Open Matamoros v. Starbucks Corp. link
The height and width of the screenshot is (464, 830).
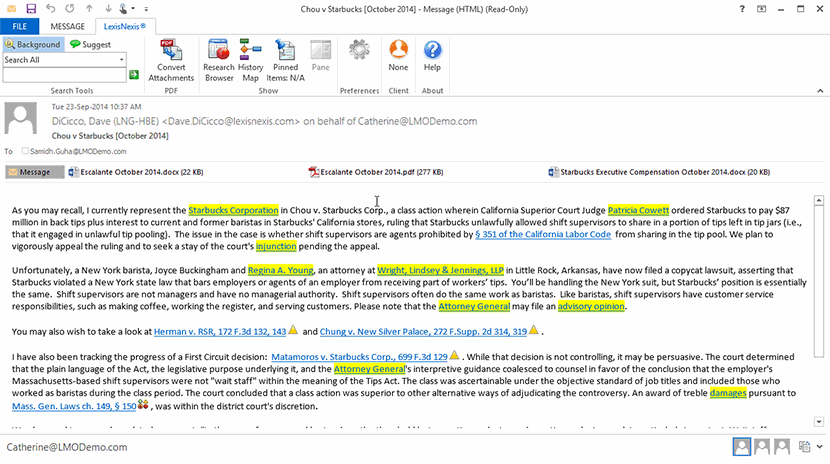[359, 357]
